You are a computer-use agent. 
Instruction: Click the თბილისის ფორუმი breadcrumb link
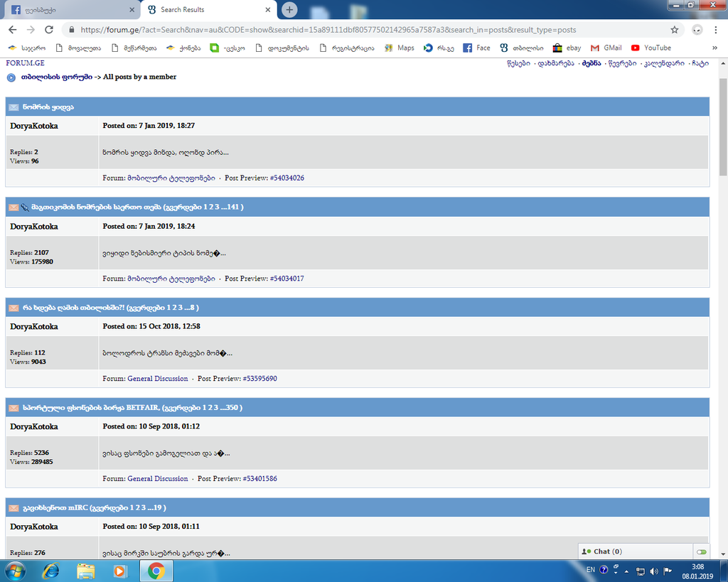point(57,77)
